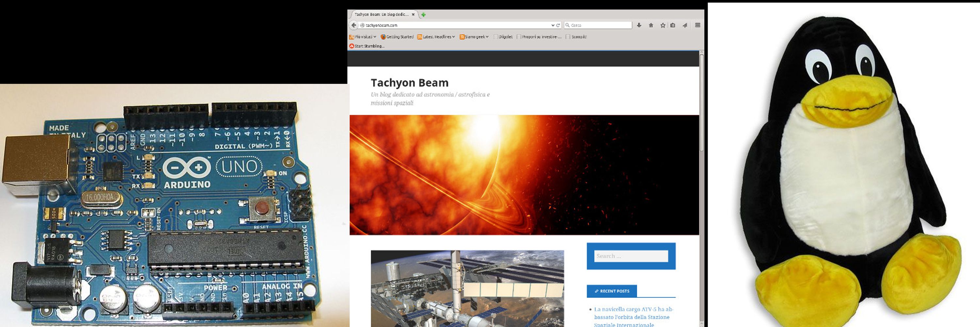The image size is (980, 327).
Task: Click the fiery planet header banner image
Action: pyautogui.click(x=524, y=175)
